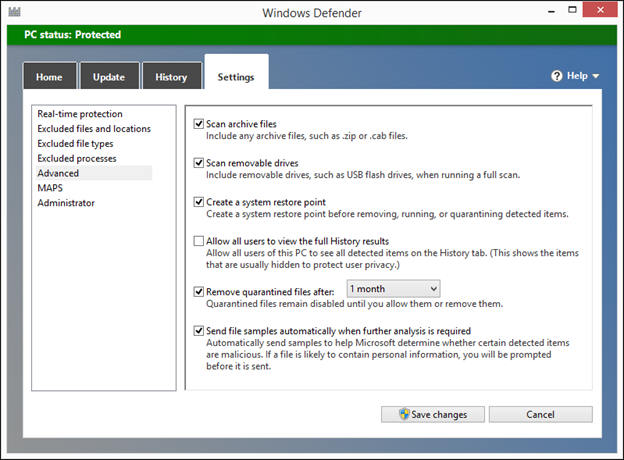The height and width of the screenshot is (460, 624).
Task: Open the quarantine duration dropdown showing 1 month
Action: (x=394, y=289)
